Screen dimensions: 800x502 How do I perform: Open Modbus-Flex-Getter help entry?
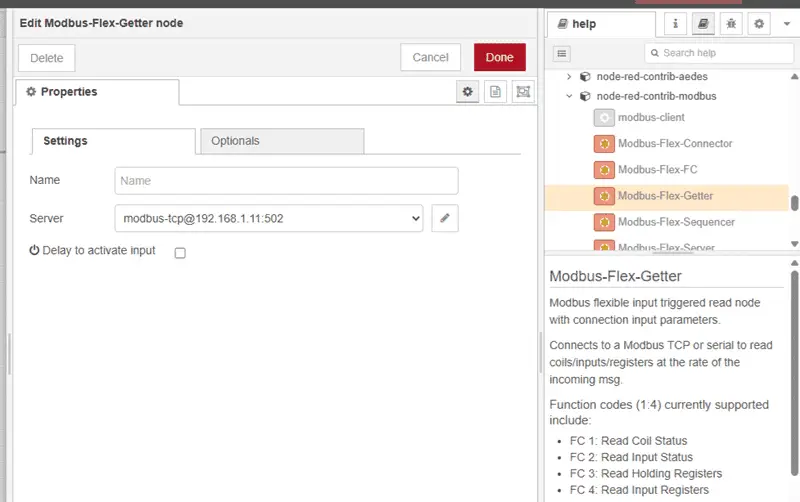pos(665,195)
